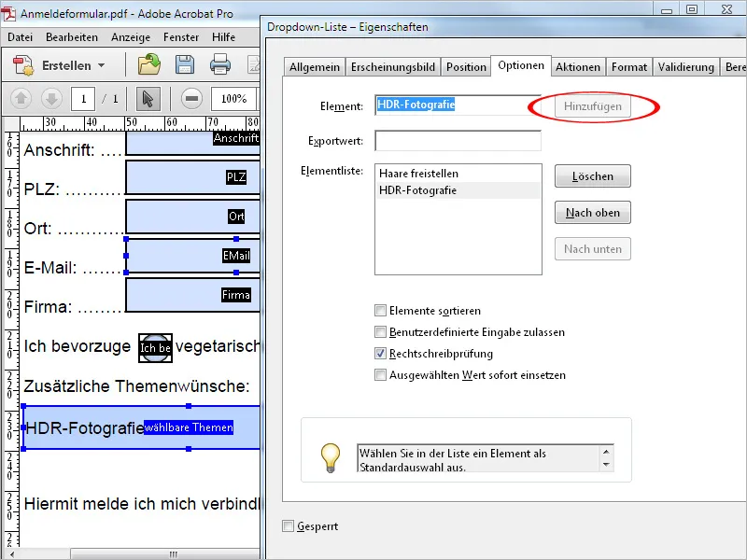This screenshot has width=747, height=560.
Task: Select 'HDR-Fotografie' in Elementliste
Action: point(458,190)
